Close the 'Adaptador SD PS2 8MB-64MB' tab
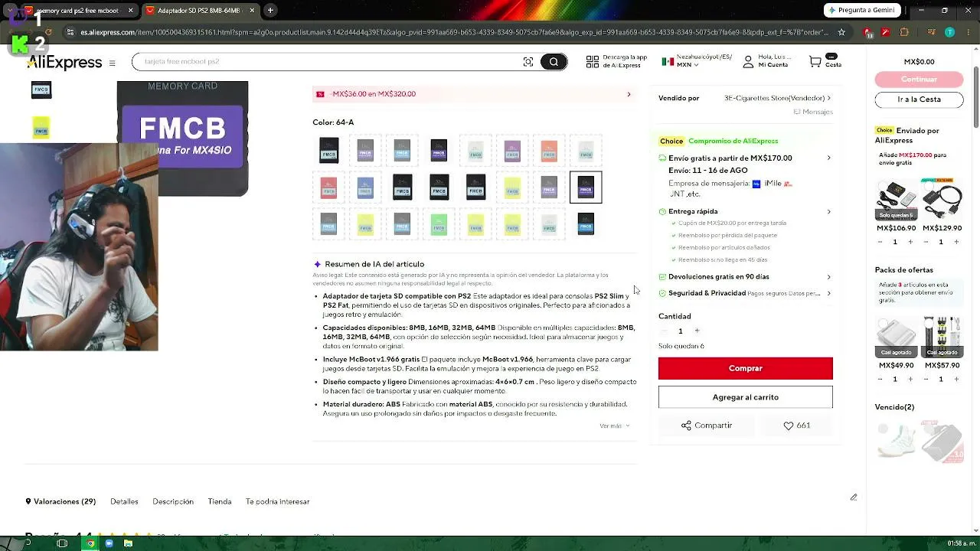Viewport: 980px width, 551px height. click(x=251, y=11)
